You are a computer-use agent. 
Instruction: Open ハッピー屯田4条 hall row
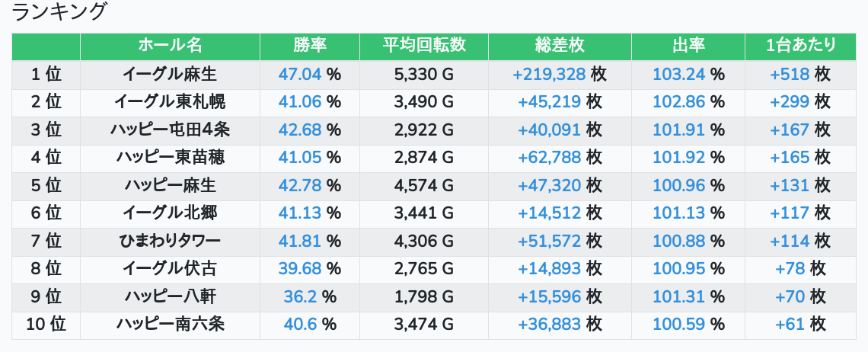tap(170, 130)
